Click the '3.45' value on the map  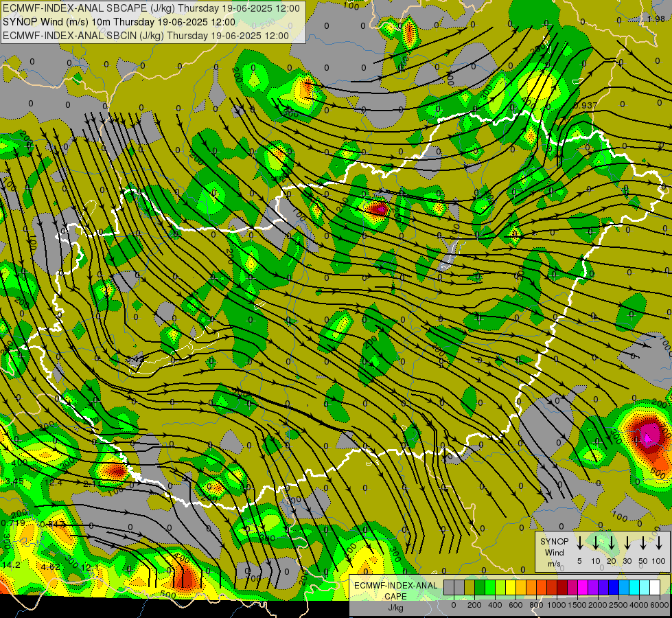15,481
